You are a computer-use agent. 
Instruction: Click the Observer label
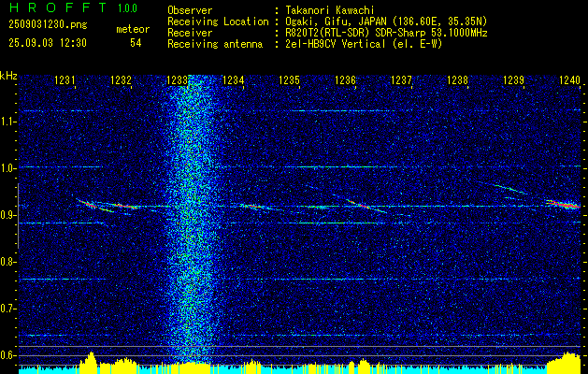(x=190, y=10)
